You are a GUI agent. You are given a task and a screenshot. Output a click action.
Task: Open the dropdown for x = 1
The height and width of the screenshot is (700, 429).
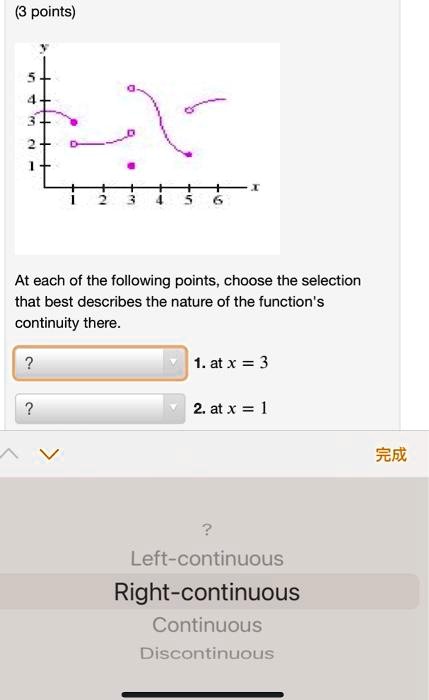[100, 408]
